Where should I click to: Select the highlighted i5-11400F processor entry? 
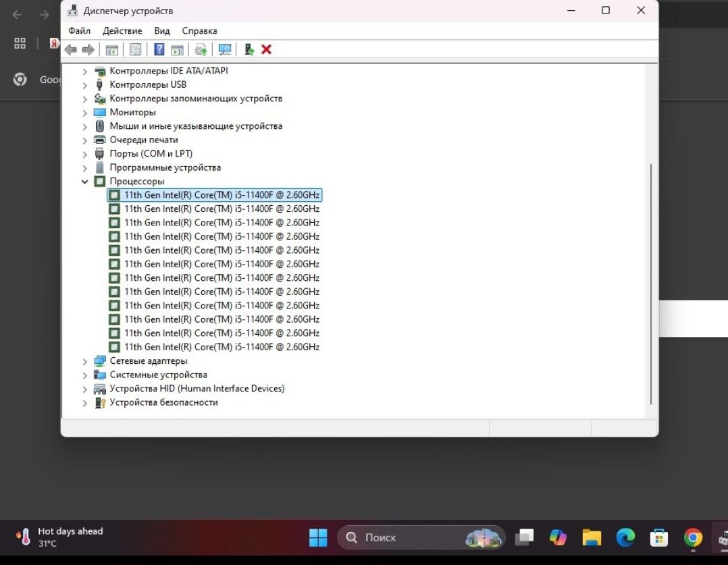[x=215, y=195]
